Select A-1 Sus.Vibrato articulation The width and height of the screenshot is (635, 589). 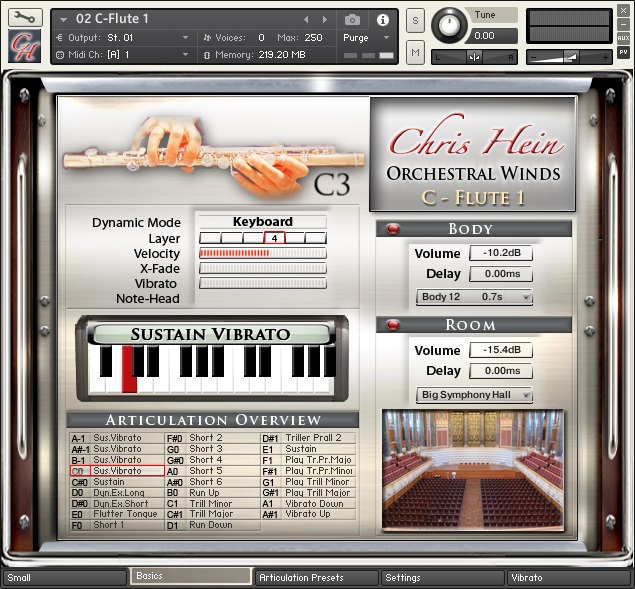click(117, 438)
